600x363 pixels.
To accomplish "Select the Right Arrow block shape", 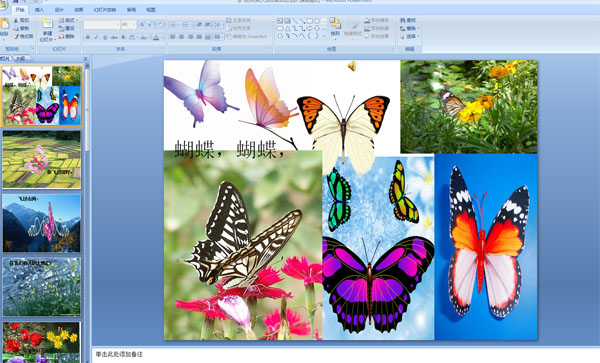I will pos(310,28).
